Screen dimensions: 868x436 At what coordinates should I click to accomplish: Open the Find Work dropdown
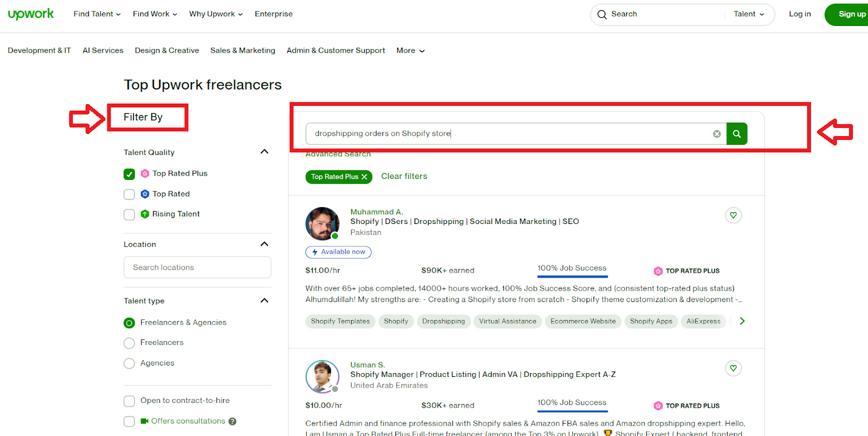click(155, 14)
